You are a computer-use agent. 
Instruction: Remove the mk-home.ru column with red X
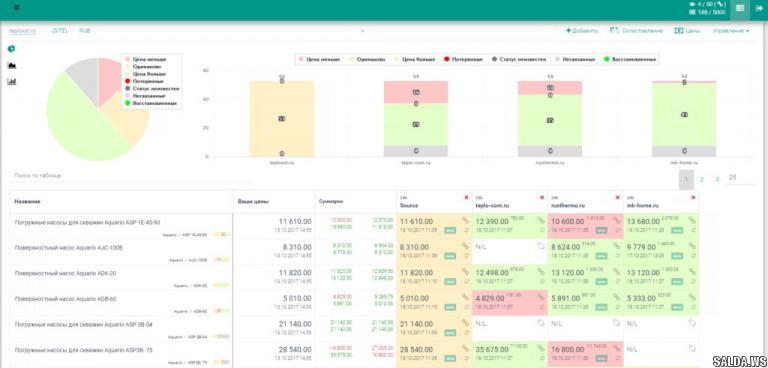[x=693, y=197]
